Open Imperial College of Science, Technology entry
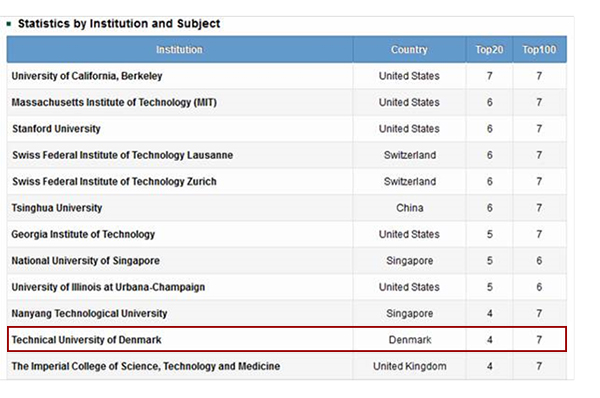600x398 pixels. (x=145, y=367)
